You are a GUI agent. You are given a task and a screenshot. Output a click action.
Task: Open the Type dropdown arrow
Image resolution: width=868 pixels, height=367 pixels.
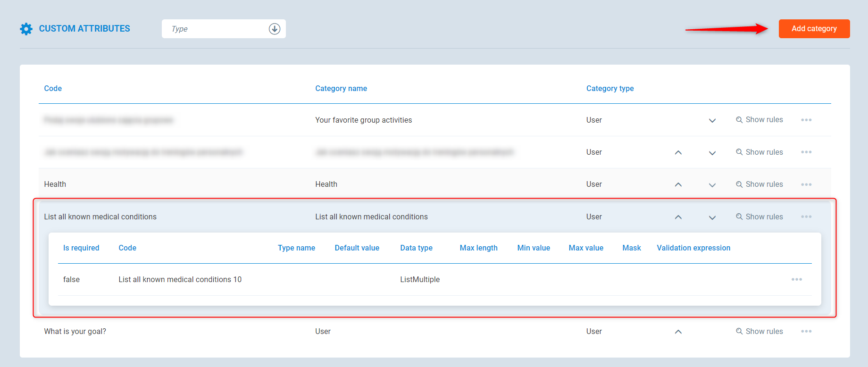(274, 29)
